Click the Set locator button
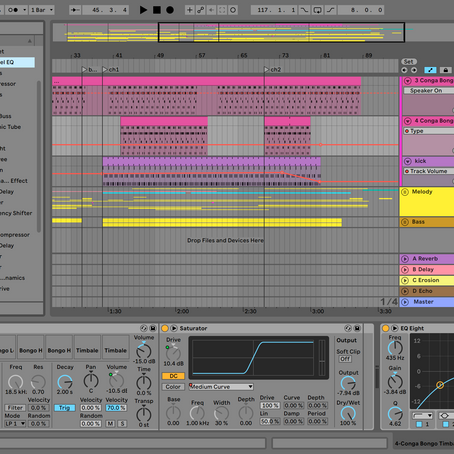 409,62
